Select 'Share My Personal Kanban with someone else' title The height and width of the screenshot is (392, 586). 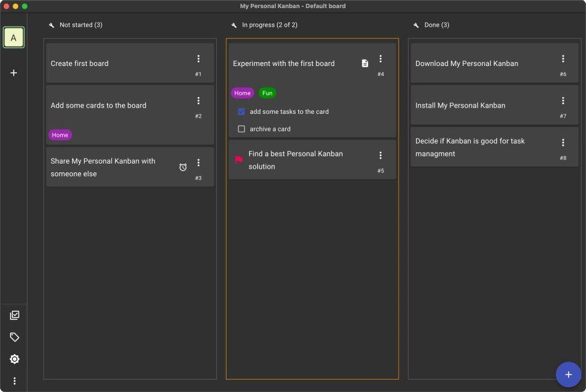103,167
